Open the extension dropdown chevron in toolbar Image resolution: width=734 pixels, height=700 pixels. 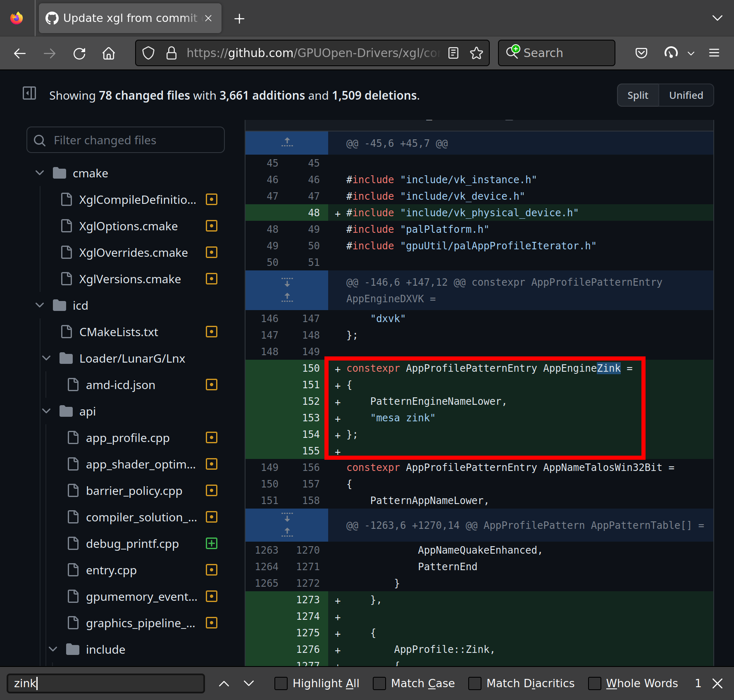tap(691, 53)
